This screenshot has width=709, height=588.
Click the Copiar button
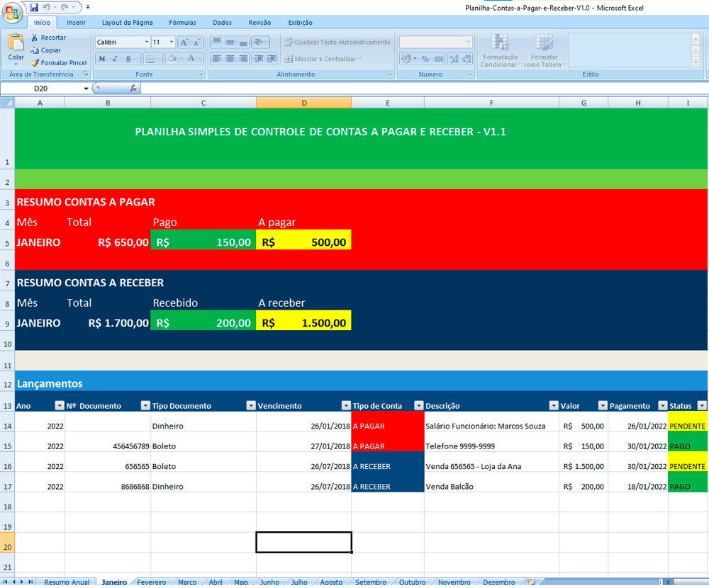tap(45, 50)
